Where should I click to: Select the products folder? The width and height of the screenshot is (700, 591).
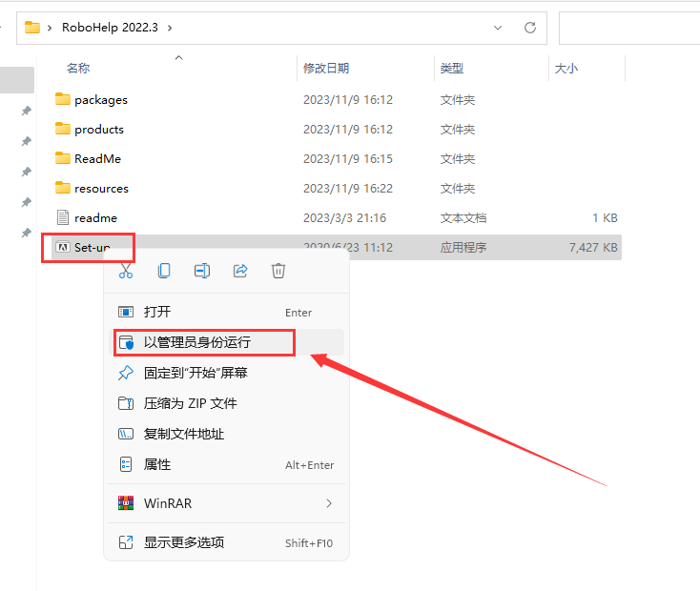[x=99, y=130]
